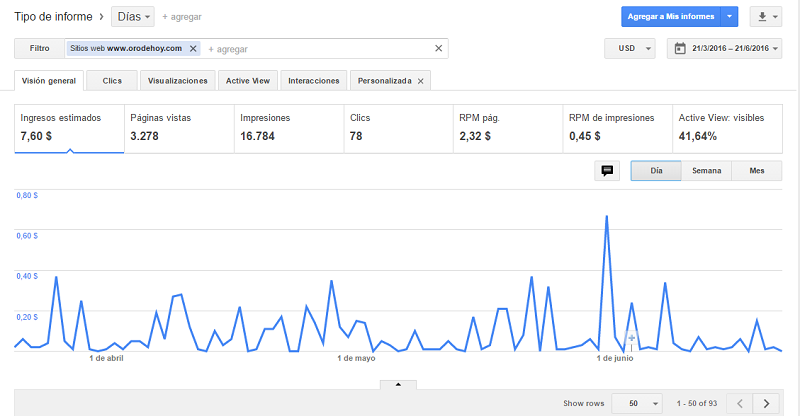Switch to the Clics tab
Viewport: 800px width, 416px height.
click(112, 81)
